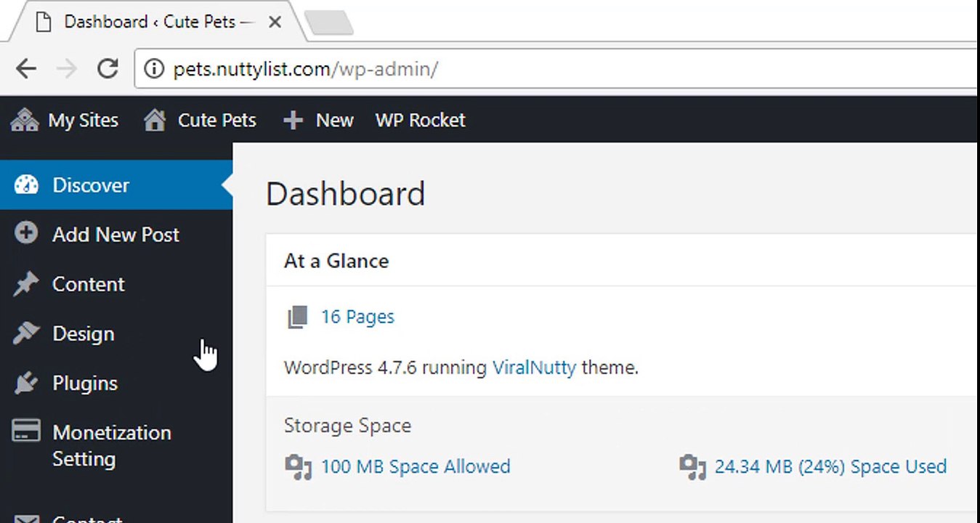Viewport: 980px width, 523px height.
Task: Open the 16 Pages link
Action: pos(357,317)
